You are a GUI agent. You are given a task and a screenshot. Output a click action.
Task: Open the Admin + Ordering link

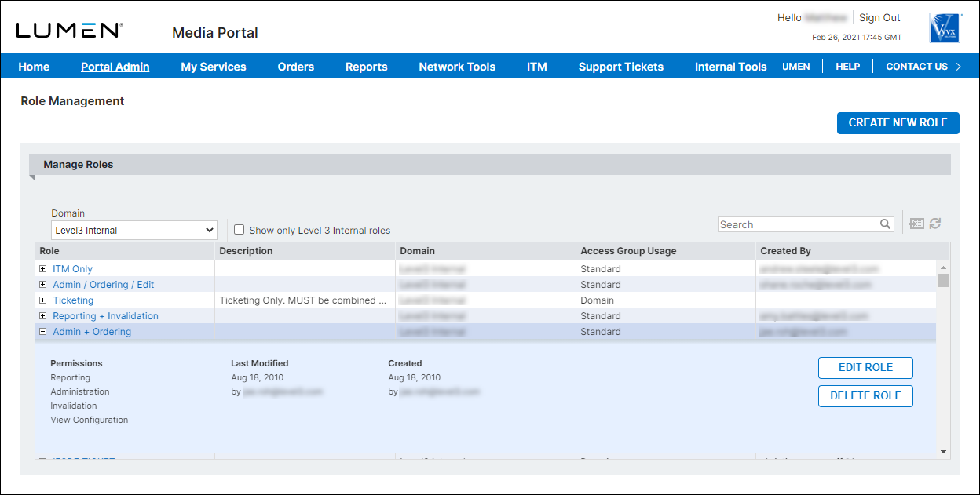[x=92, y=332]
